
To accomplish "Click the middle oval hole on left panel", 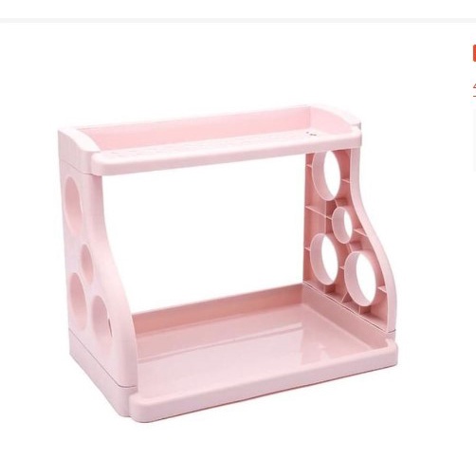I will pos(86,263).
